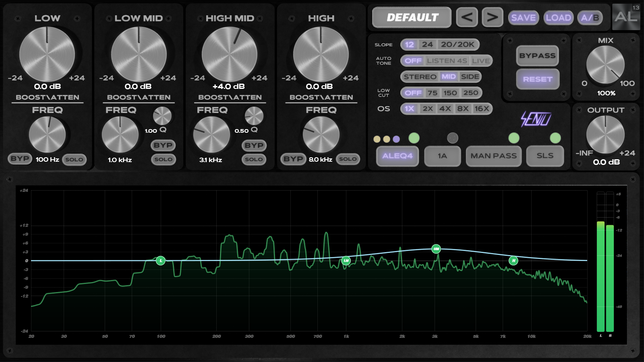
Task: Toggle BYP on the High Mid band
Action: coord(254,146)
